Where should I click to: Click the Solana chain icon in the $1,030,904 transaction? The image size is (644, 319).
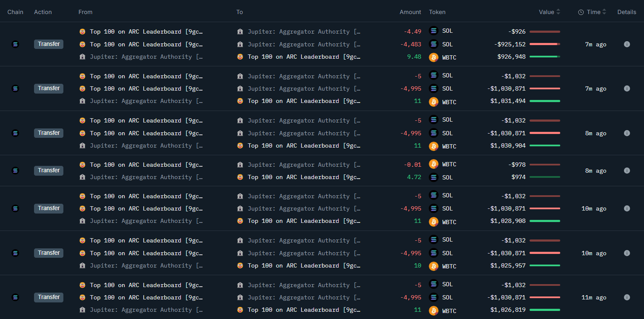click(15, 133)
